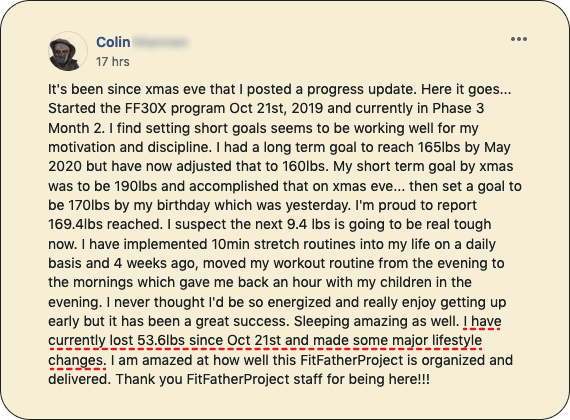Click FitFatherProject in 'this FitFatherProject is organized'
This screenshot has height=420, width=570.
tap(352, 360)
